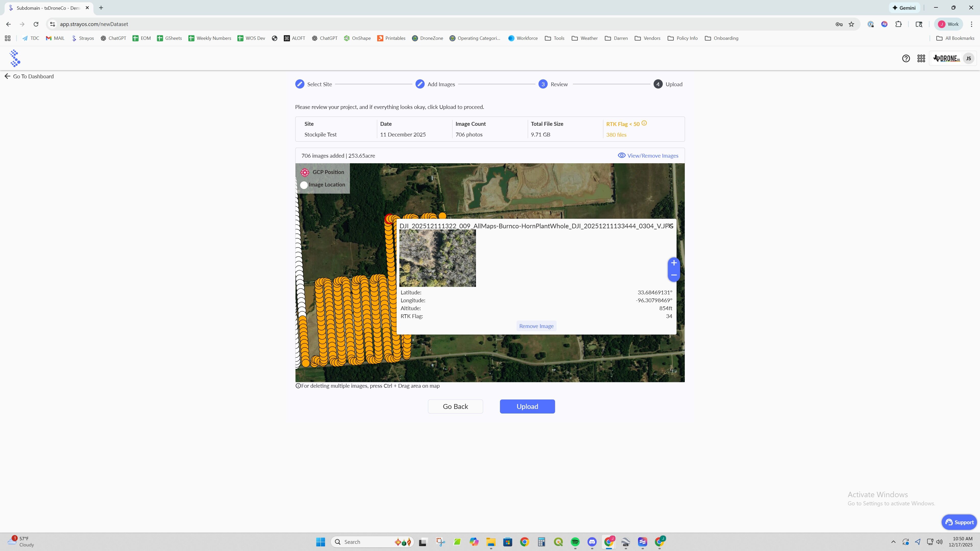Open the apps grid icon in header

[x=921, y=59]
